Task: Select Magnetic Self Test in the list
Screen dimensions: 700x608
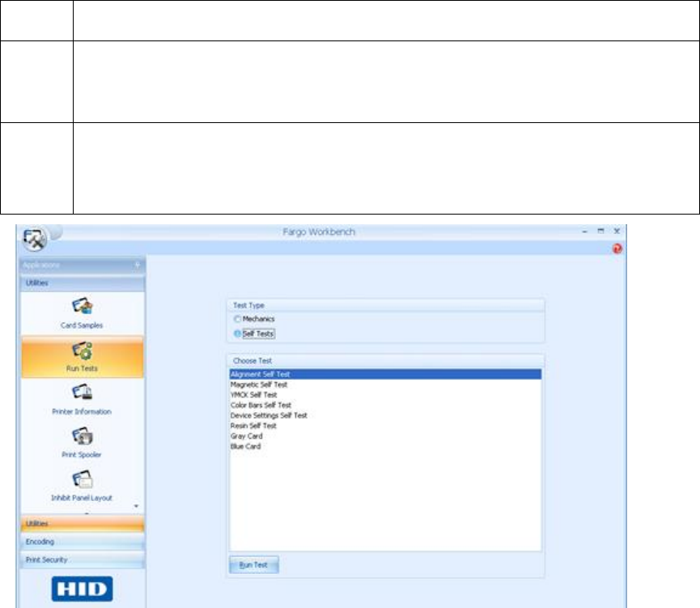Action: (385, 385)
